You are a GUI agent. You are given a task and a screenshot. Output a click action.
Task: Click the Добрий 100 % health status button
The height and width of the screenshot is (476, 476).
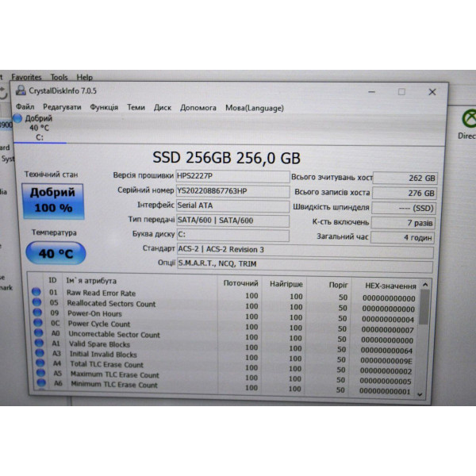point(53,201)
